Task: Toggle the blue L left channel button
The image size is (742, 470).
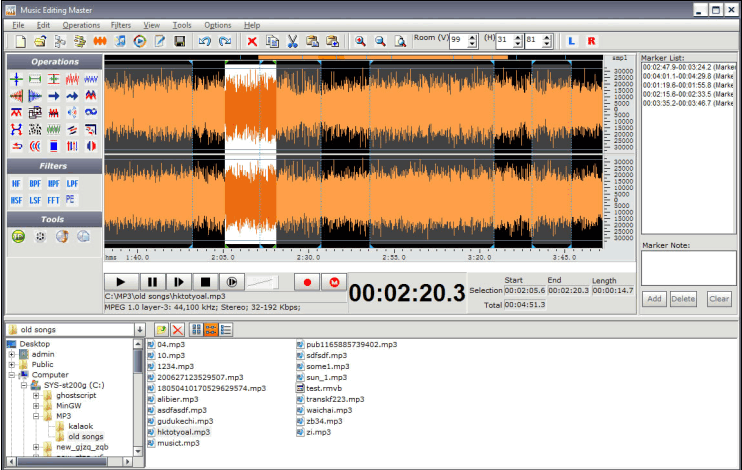Action: 572,41
